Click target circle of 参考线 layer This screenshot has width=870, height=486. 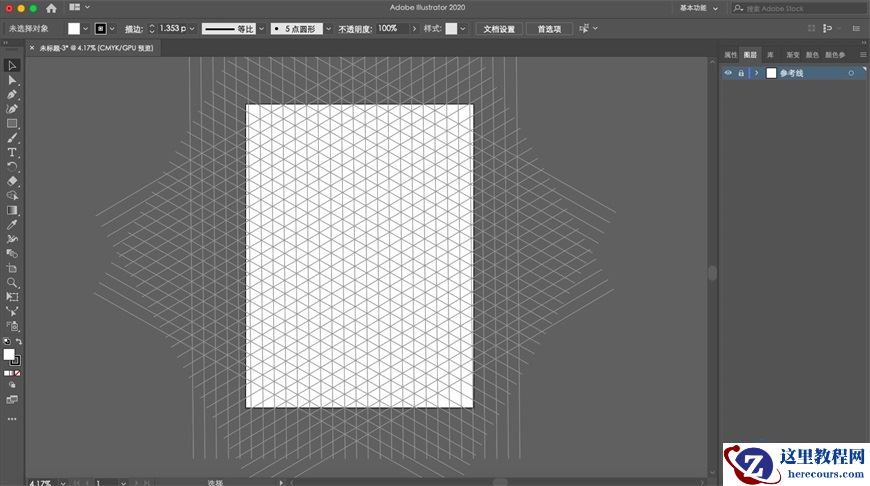click(x=851, y=73)
